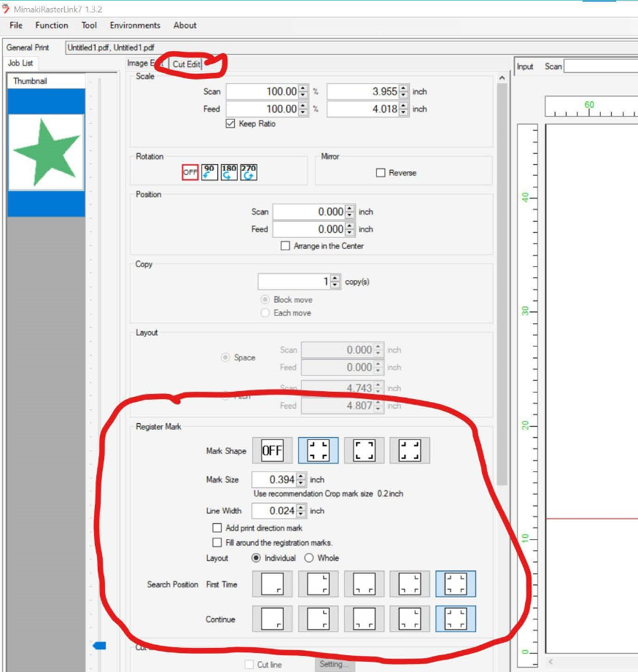
Task: Click the General Print label
Action: 28,47
